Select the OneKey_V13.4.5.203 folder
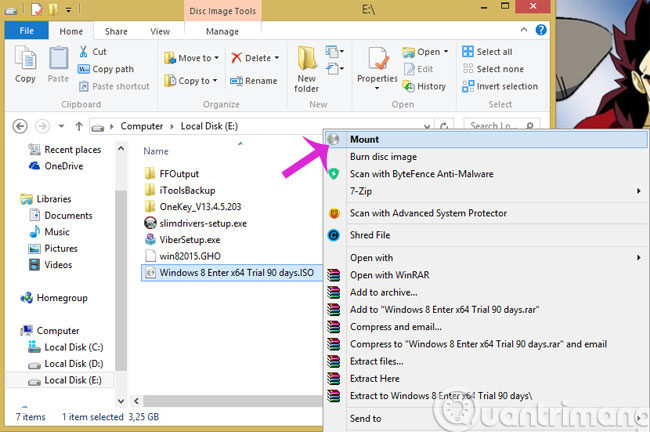This screenshot has height=432, width=650. tap(200, 206)
